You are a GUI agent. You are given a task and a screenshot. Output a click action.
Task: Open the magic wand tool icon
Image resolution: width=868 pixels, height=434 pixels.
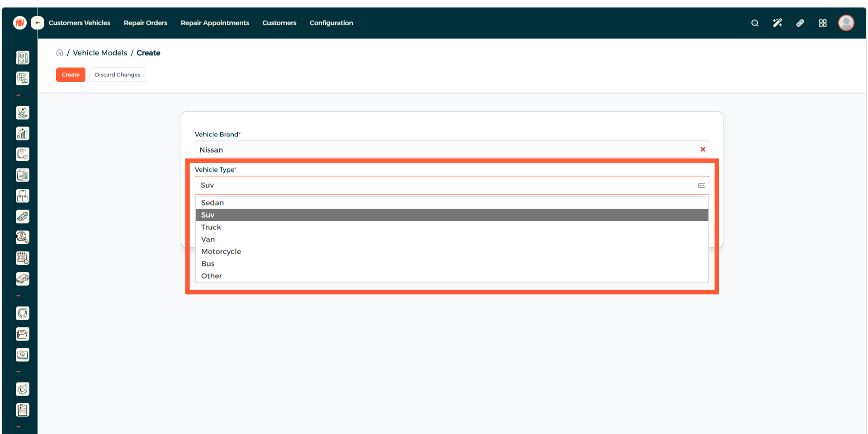[777, 23]
